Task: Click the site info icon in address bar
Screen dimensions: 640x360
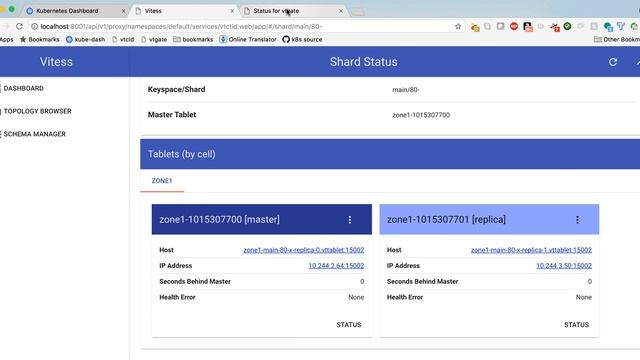Action: click(34, 27)
